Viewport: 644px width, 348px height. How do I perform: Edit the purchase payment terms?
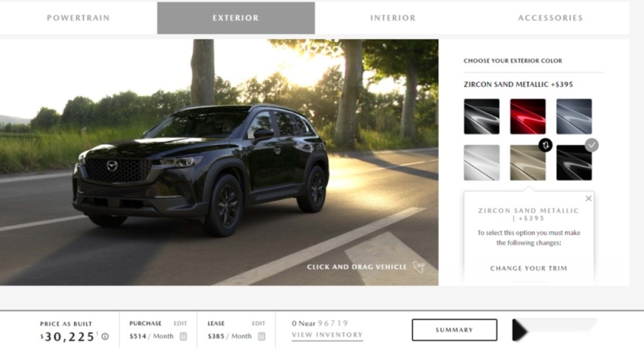(180, 323)
